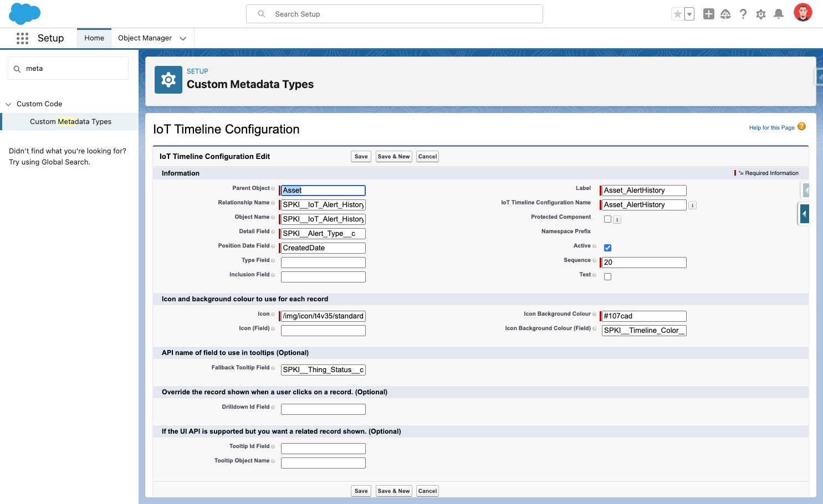Click the Drilldown Id Field input

coord(323,409)
